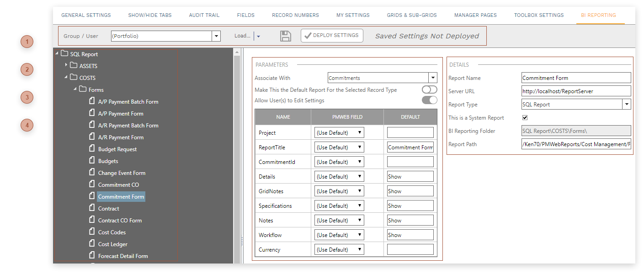Click the COSTS folder icon
The height and width of the screenshot is (274, 644).
(73, 77)
